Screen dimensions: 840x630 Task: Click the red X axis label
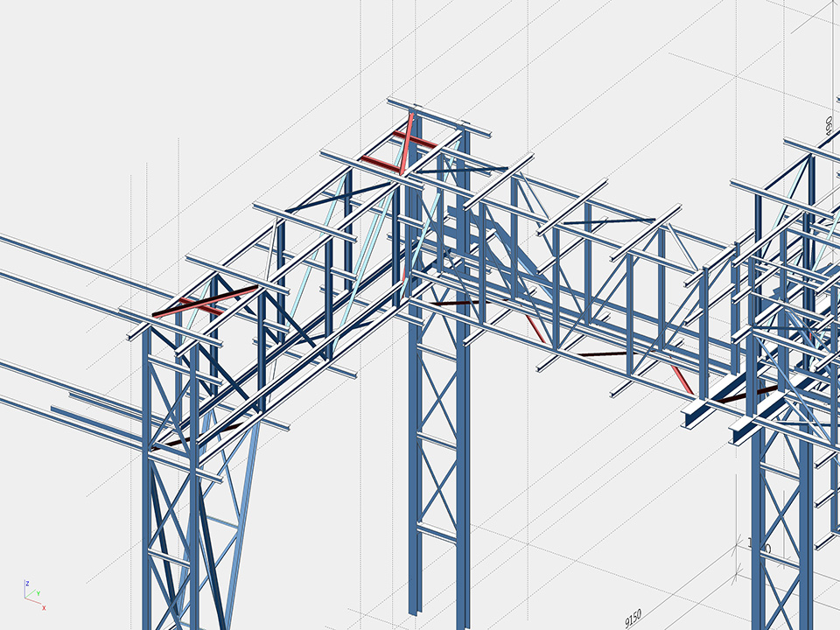coord(44,608)
